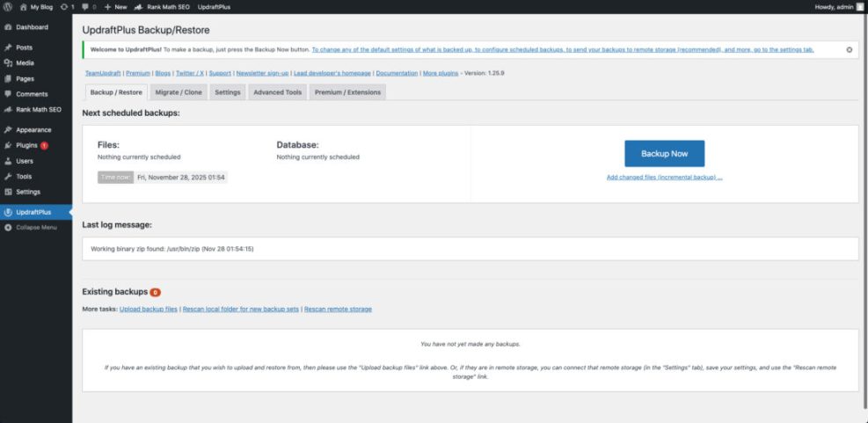Click the UpdraftPlus icon in sidebar
This screenshot has height=423, width=868.
[x=8, y=212]
